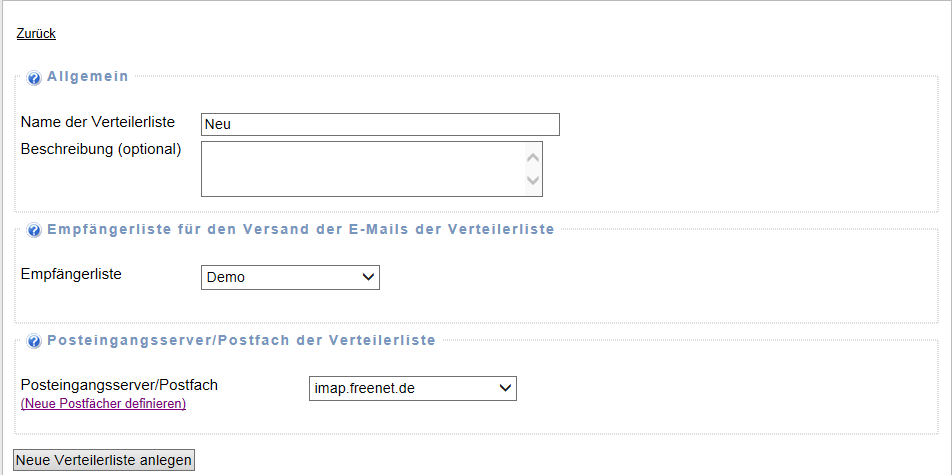This screenshot has width=952, height=475.
Task: Click the description box scrollbar track
Action: 533,169
